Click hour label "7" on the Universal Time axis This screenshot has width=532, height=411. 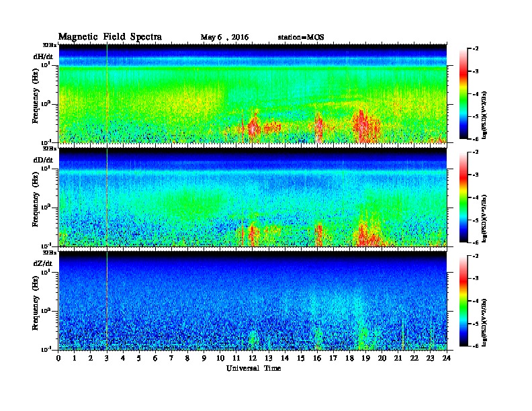tap(171, 358)
